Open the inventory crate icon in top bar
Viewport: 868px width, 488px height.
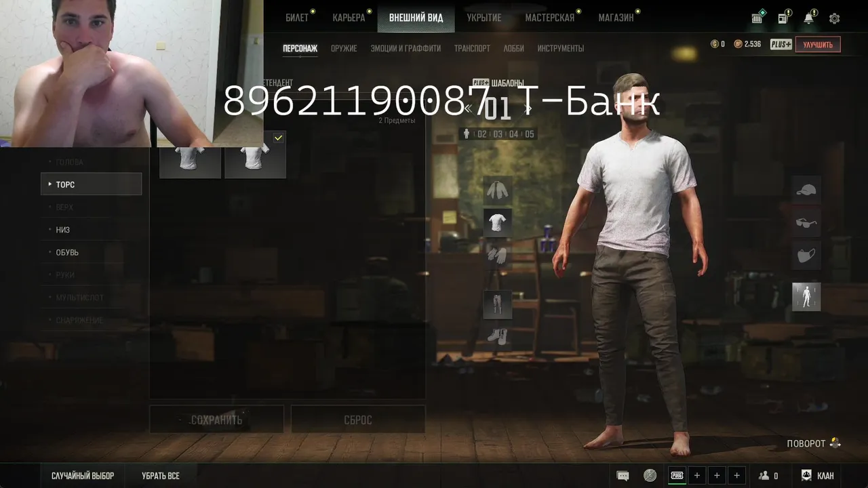pos(758,18)
